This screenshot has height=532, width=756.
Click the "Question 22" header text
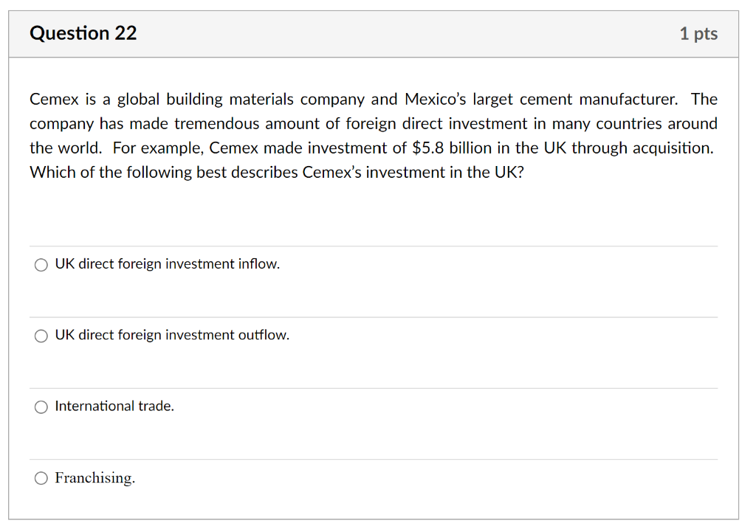[83, 33]
